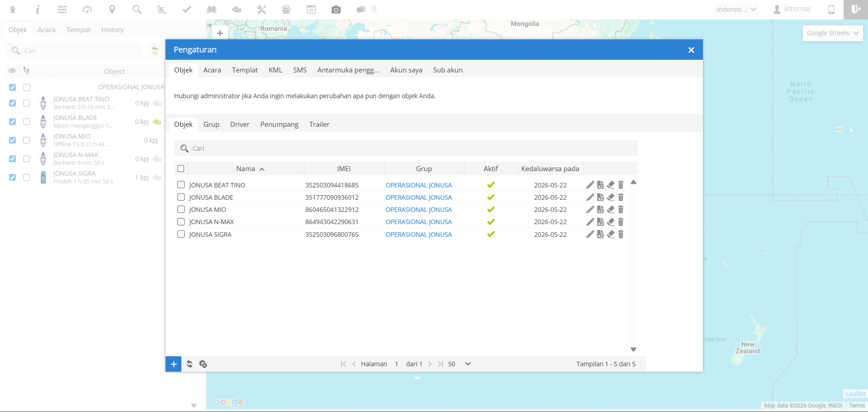
Task: Go to first page arrow
Action: 343,364
